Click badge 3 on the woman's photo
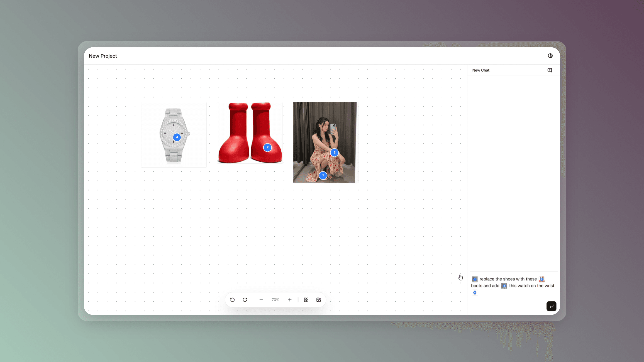 tap(334, 152)
